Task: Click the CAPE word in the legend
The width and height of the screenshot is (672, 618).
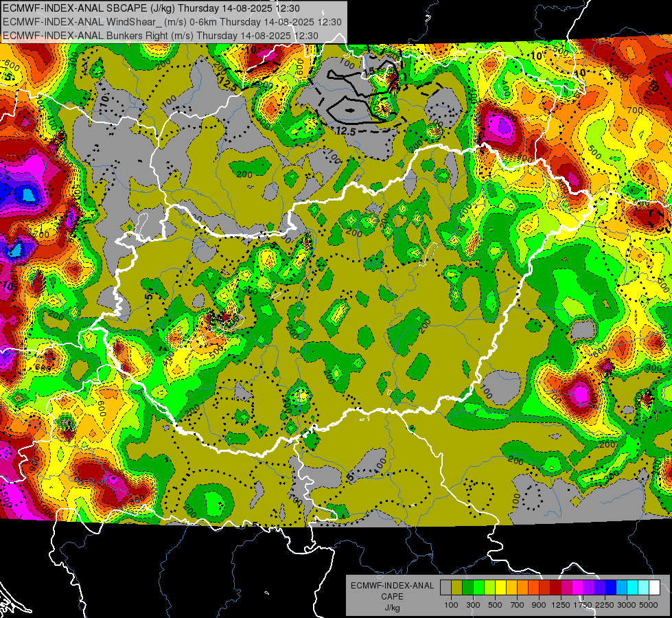Action: 392,596
